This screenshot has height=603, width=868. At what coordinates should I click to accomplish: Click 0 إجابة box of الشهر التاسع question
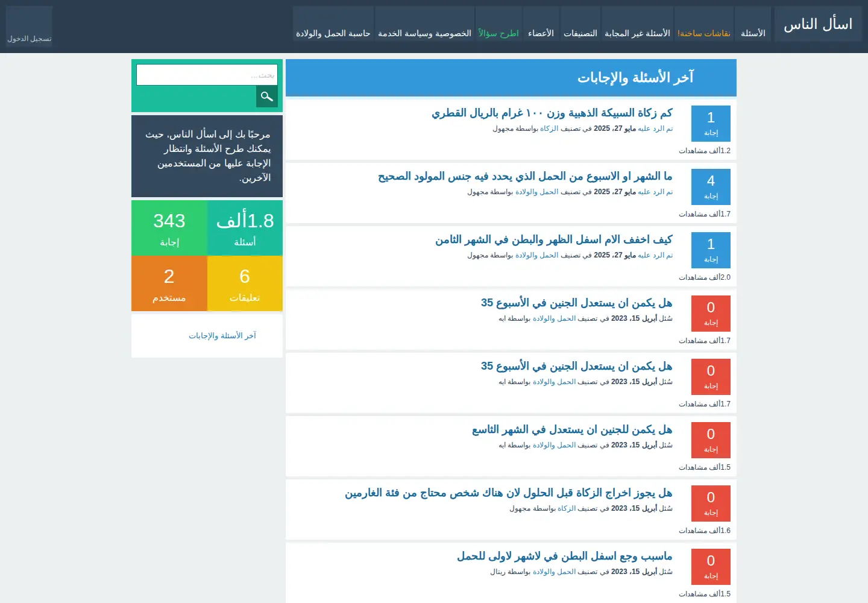pos(711,440)
